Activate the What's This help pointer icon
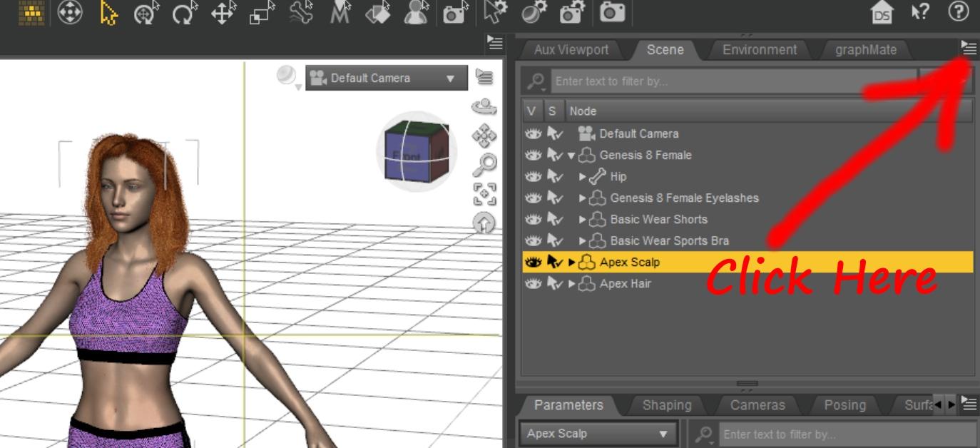Screen dimensions: 980x448 (x=920, y=12)
